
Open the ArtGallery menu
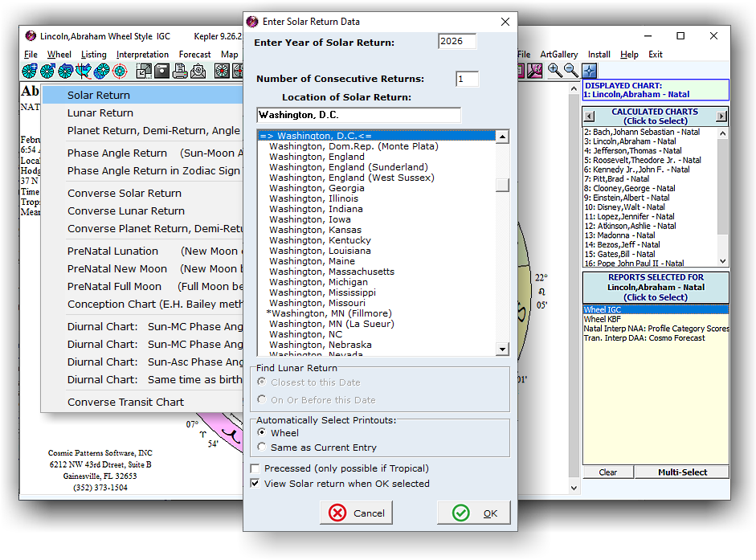[559, 55]
